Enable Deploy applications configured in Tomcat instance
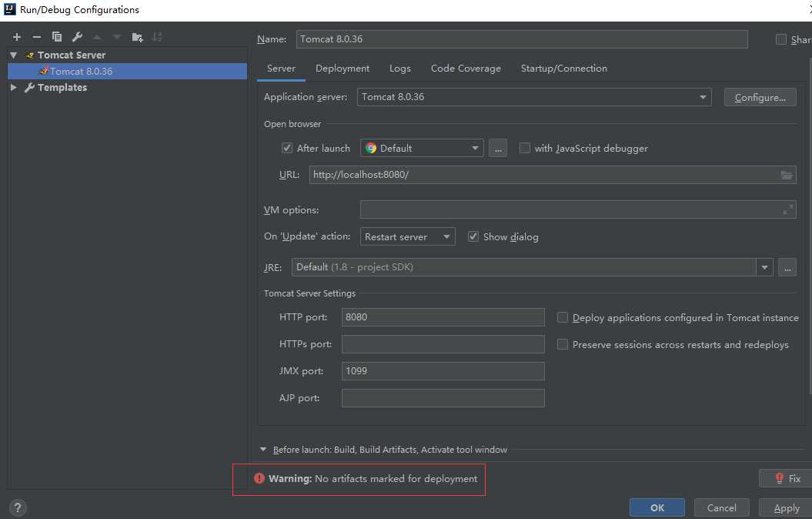This screenshot has height=519, width=812. (x=563, y=317)
